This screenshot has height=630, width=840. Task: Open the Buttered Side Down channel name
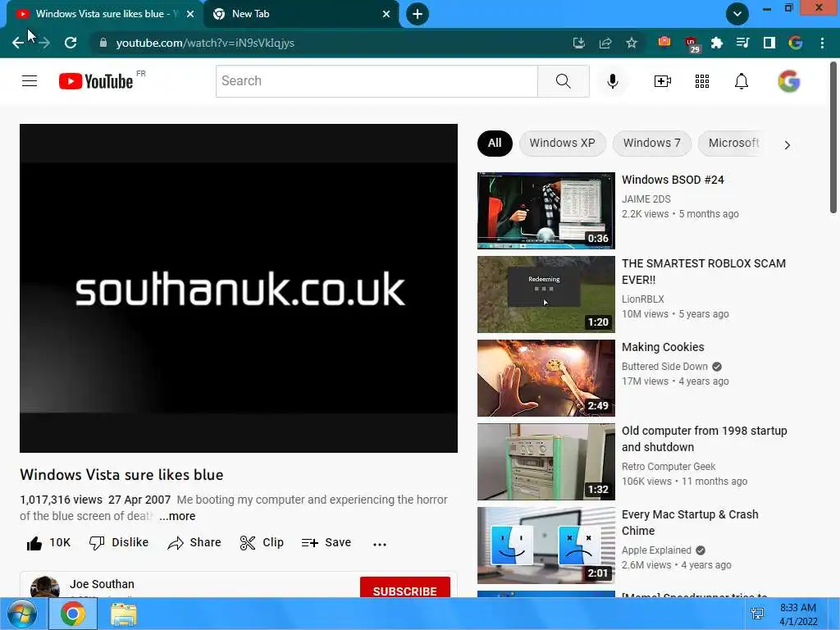click(x=664, y=367)
